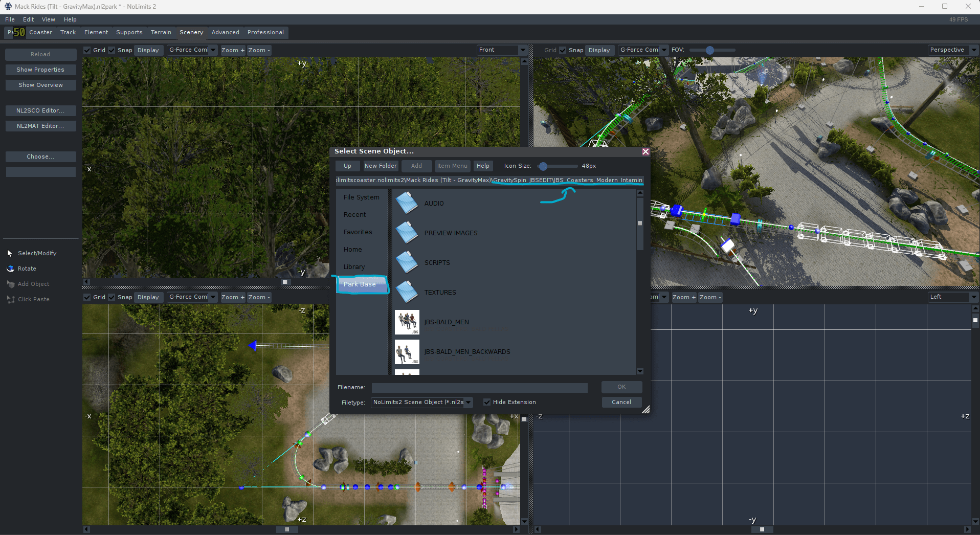The image size is (980, 535).
Task: Toggle Snap in the Front viewport
Action: point(112,50)
